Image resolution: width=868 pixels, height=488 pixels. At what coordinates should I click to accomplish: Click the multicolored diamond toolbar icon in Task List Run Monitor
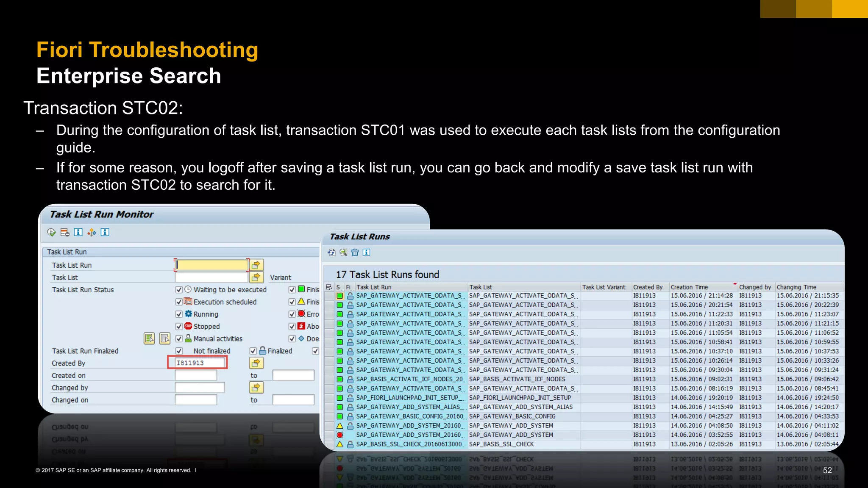click(x=92, y=232)
